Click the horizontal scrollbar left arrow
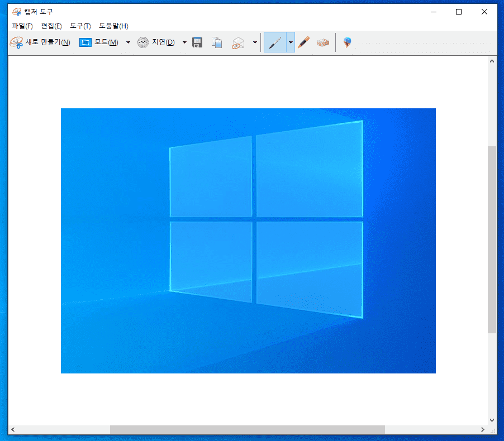This screenshot has width=504, height=441. (x=13, y=429)
